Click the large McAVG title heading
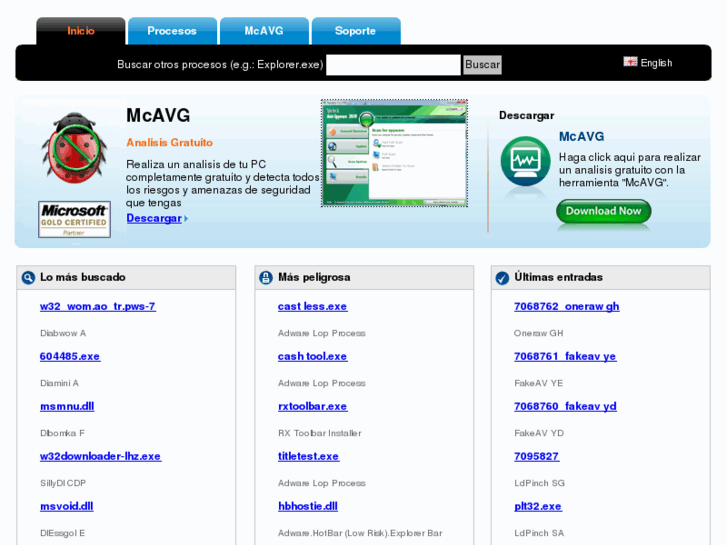 [x=158, y=115]
